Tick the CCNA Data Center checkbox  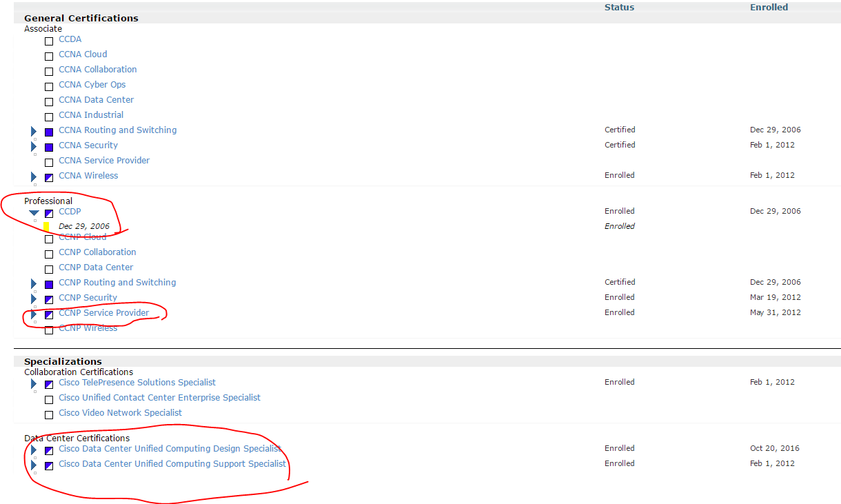(49, 102)
